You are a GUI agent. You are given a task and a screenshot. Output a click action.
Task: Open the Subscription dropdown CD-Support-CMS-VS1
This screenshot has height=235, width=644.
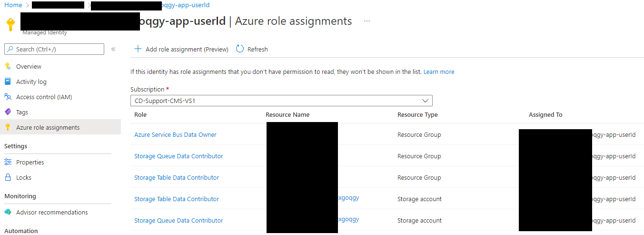click(x=281, y=101)
